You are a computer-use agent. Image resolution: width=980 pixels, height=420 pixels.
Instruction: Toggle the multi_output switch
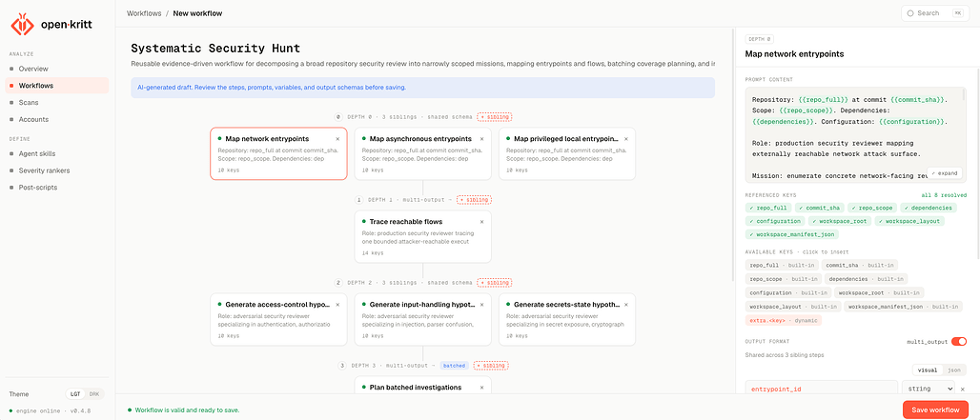tap(959, 341)
